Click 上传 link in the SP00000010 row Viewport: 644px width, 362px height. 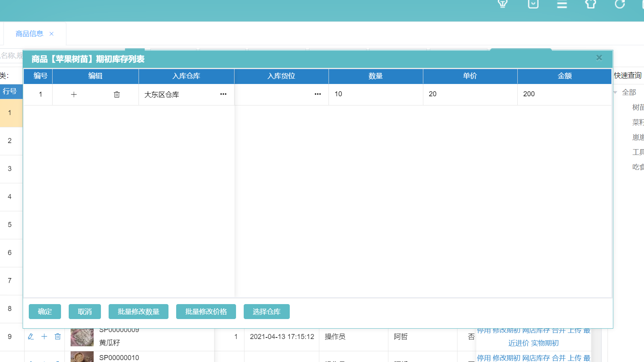click(x=575, y=358)
